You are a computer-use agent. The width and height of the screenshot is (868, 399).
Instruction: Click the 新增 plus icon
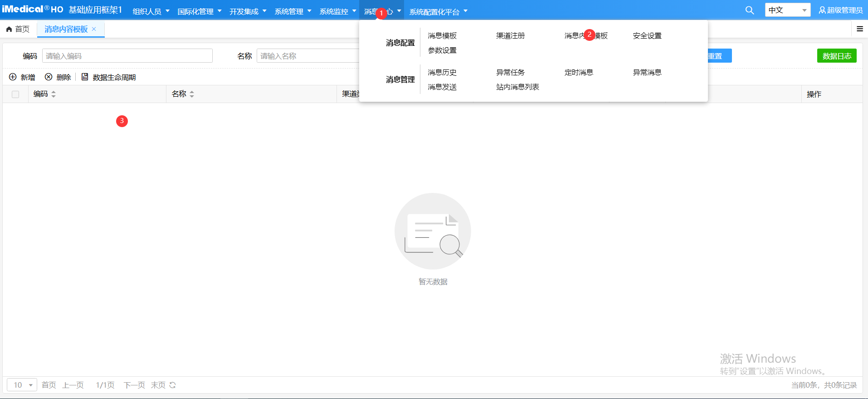click(x=13, y=77)
